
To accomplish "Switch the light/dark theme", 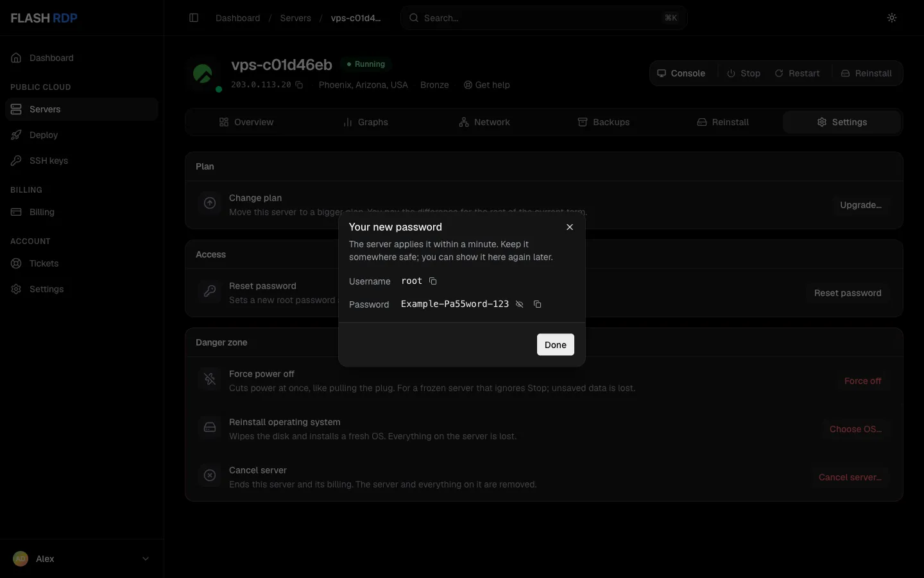I will point(892,18).
